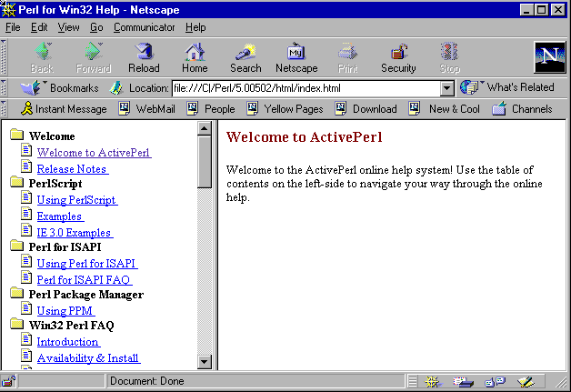Go to Home via toolbar icon
Screen dimensions: 571x392
click(195, 57)
